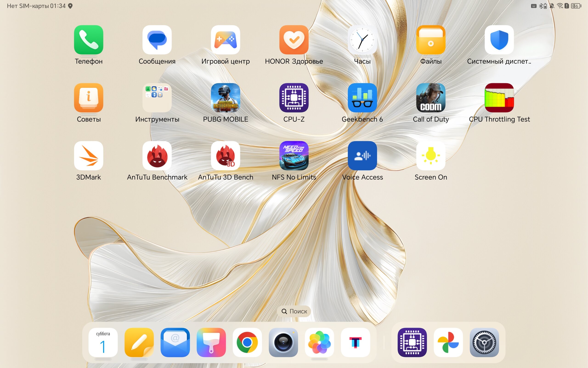The height and width of the screenshot is (368, 588).
Task: Open CPU Throttling Test app
Action: click(x=499, y=98)
